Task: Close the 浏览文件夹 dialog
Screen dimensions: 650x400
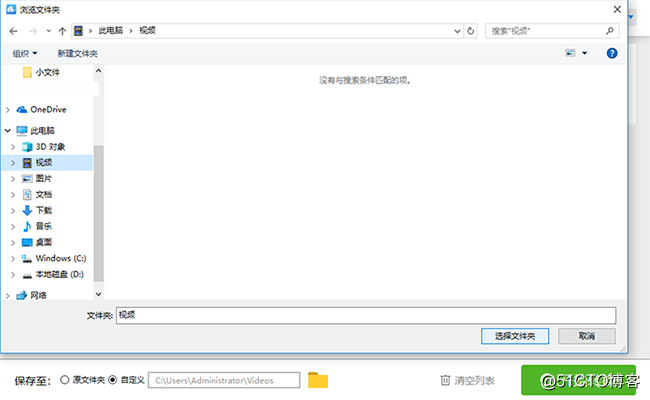Action: [x=617, y=9]
